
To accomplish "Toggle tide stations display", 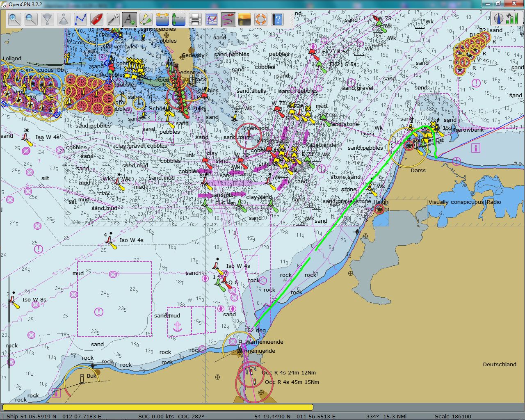I will pos(179,19).
